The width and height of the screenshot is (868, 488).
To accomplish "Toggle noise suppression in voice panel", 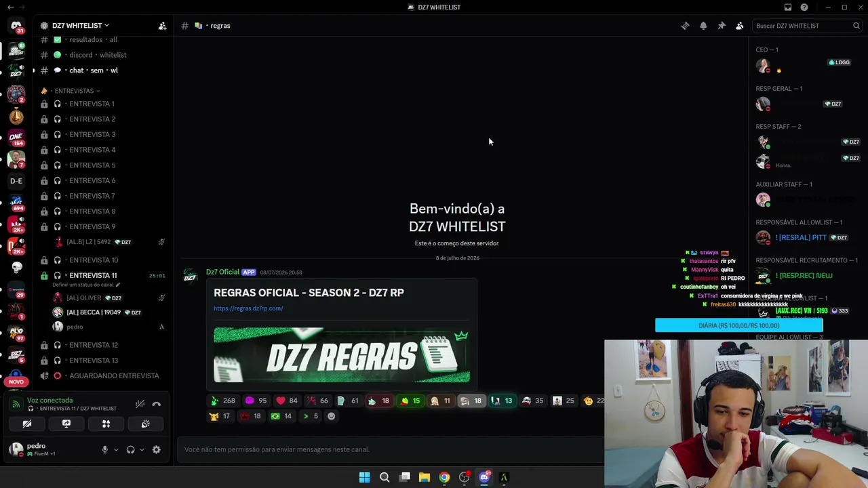I will (140, 404).
